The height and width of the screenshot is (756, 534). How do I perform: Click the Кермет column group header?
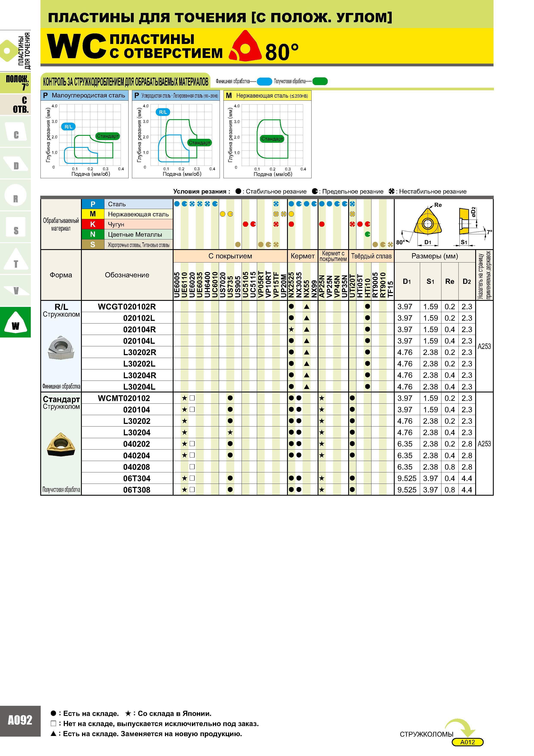tap(302, 256)
